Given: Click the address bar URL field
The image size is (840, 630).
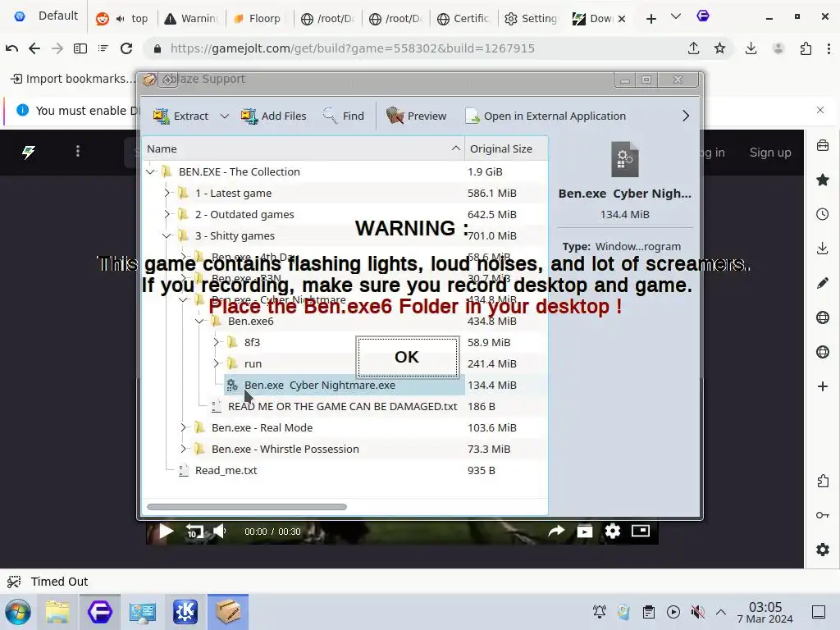Looking at the screenshot, I should tap(413, 48).
